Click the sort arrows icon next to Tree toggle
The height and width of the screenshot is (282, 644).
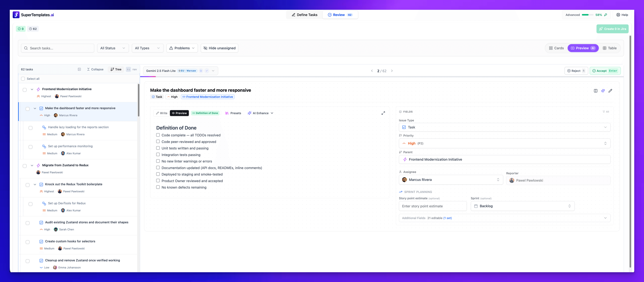click(x=128, y=69)
